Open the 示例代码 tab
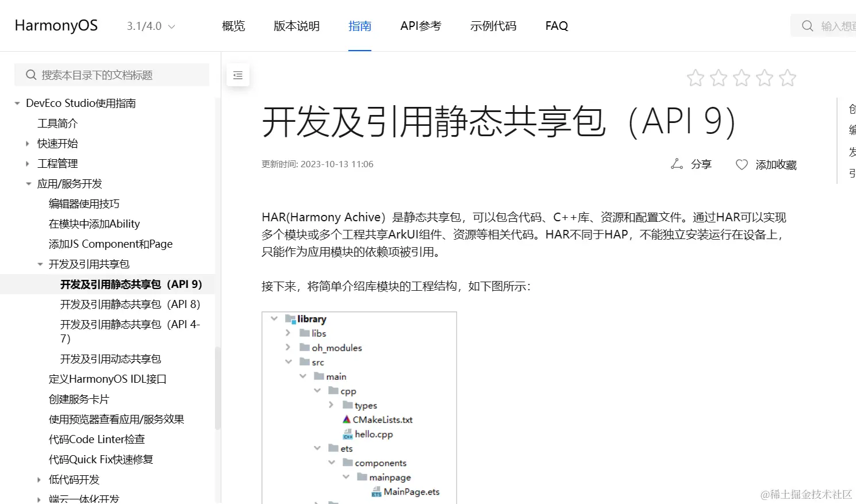The width and height of the screenshot is (856, 504). 493,26
